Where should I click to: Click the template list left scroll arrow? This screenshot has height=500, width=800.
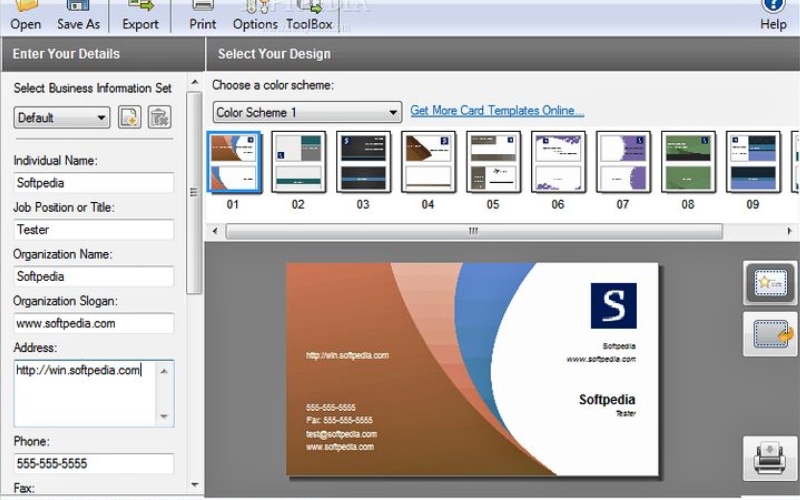(215, 231)
